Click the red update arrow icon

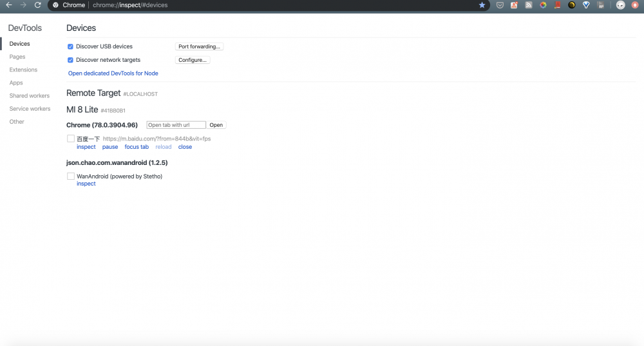point(635,5)
